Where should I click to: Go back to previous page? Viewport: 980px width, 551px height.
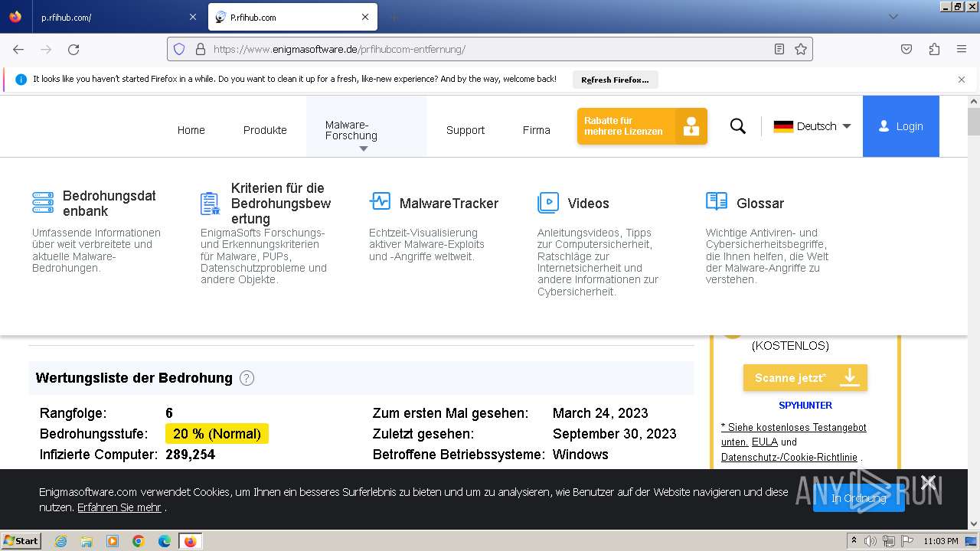pyautogui.click(x=18, y=49)
